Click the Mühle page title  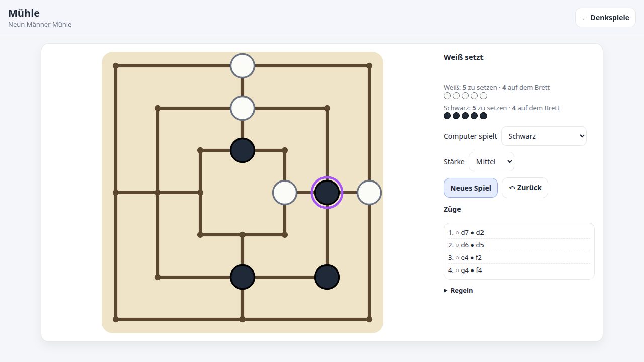(x=24, y=13)
